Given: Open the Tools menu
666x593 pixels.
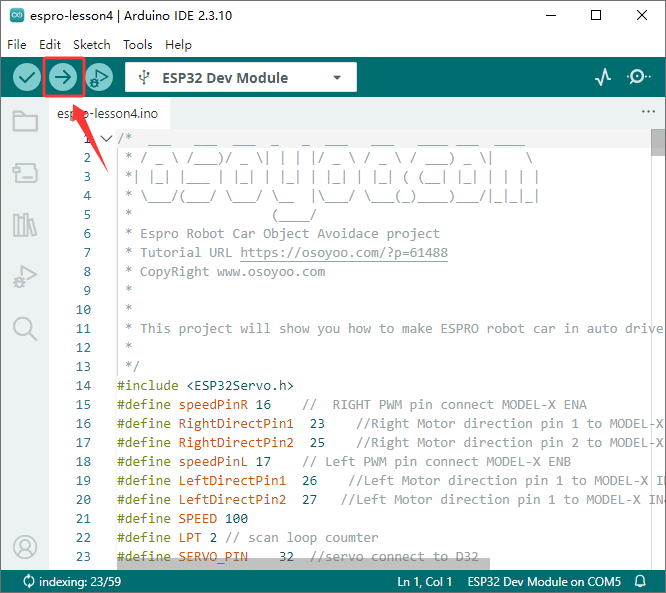Looking at the screenshot, I should click(x=138, y=45).
